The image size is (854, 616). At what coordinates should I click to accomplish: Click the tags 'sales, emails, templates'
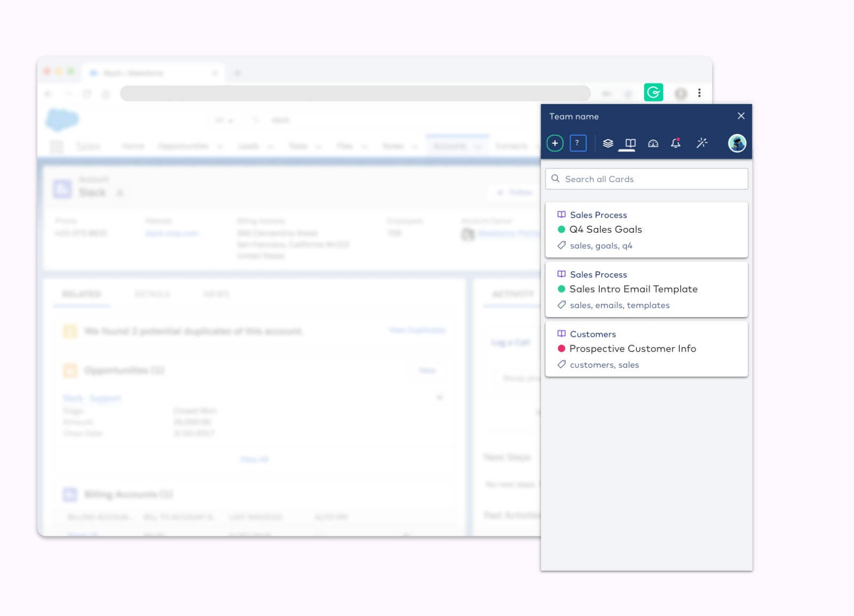[x=620, y=305]
